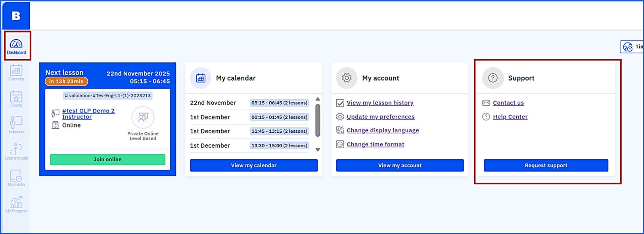Click View my calendar button

point(254,165)
